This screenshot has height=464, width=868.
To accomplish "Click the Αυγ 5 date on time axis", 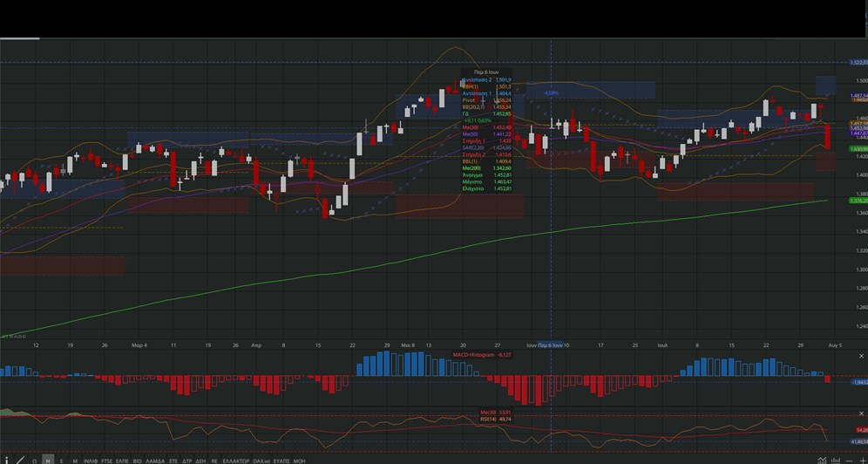I will 835,345.
